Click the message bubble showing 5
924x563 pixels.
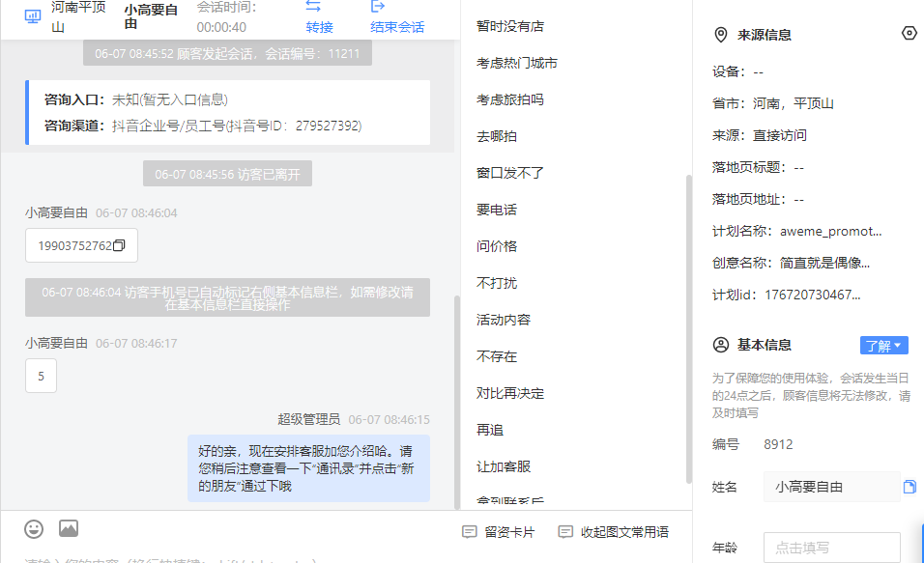[x=41, y=376]
